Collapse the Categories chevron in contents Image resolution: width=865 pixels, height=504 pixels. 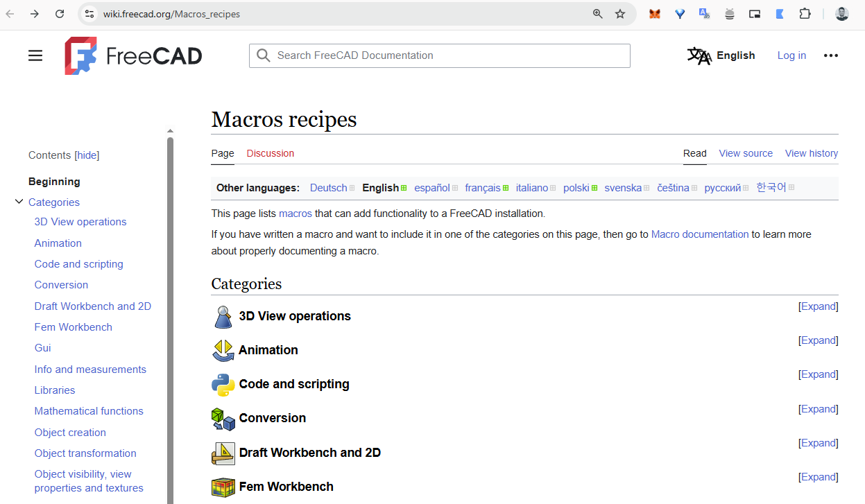[19, 202]
